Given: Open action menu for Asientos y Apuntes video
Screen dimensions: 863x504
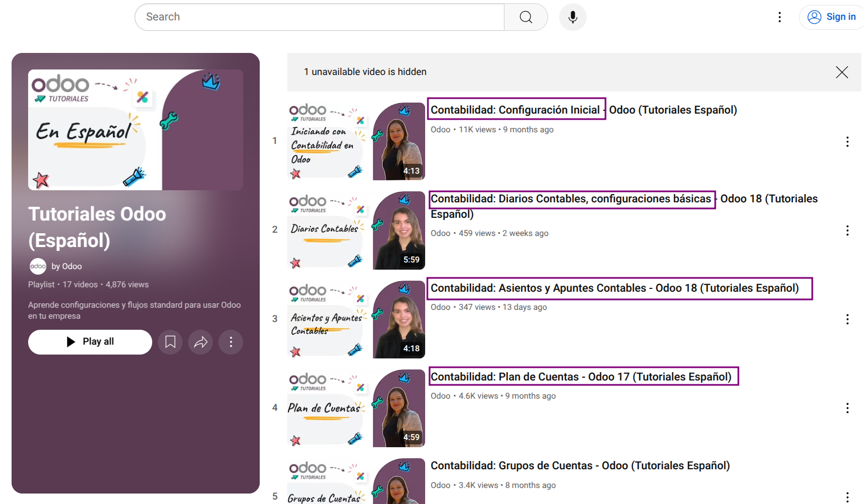Looking at the screenshot, I should (847, 319).
